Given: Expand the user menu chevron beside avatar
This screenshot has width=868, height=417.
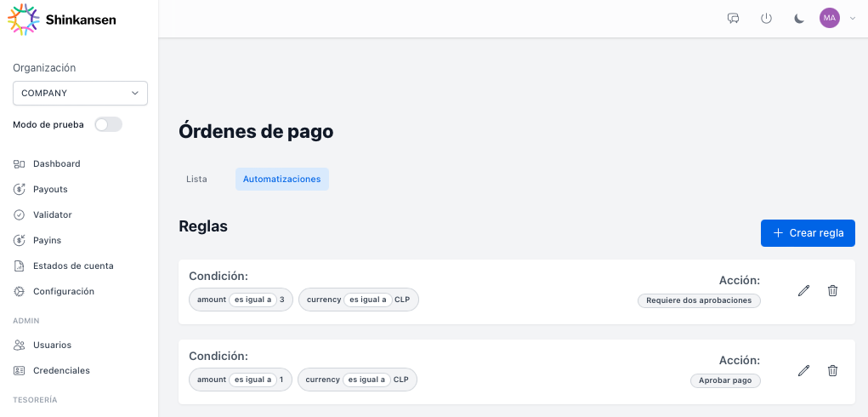Looking at the screenshot, I should (x=852, y=18).
